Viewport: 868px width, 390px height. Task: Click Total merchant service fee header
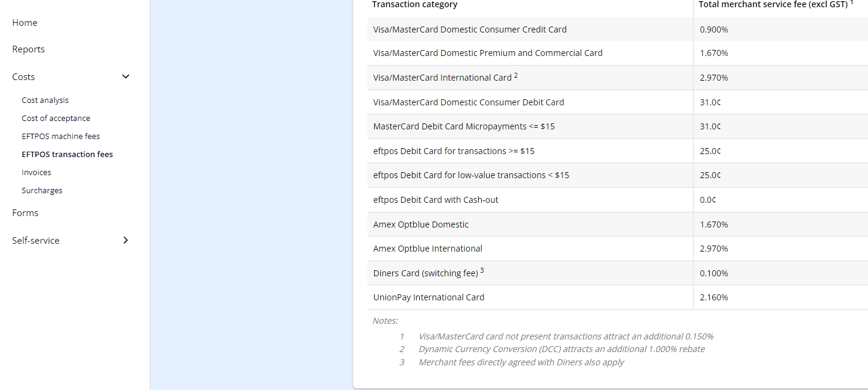coord(776,5)
